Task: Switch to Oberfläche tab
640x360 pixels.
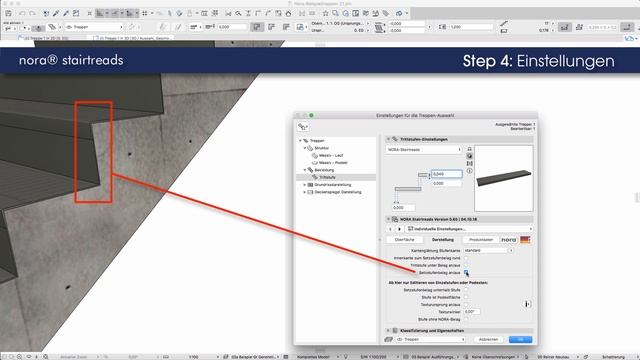Action: coord(405,240)
